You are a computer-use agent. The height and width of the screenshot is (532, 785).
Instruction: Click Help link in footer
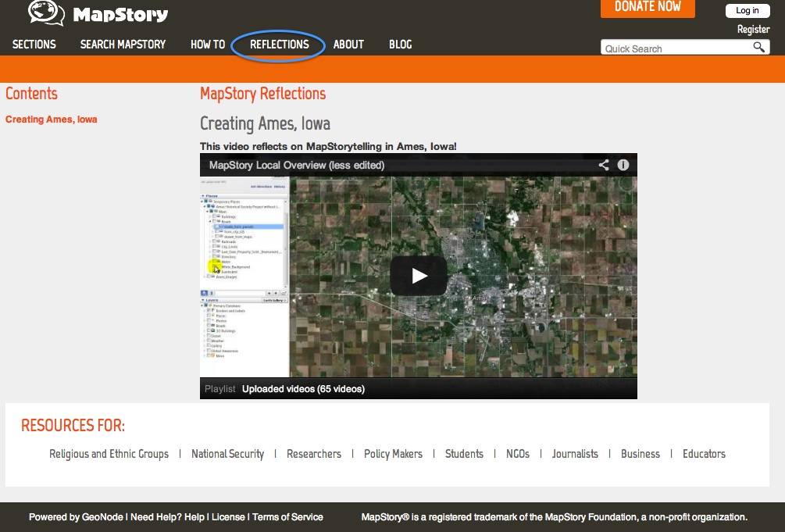[194, 517]
